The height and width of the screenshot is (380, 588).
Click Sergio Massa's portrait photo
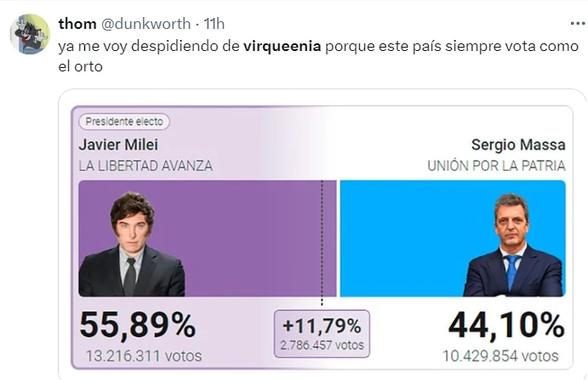click(511, 247)
